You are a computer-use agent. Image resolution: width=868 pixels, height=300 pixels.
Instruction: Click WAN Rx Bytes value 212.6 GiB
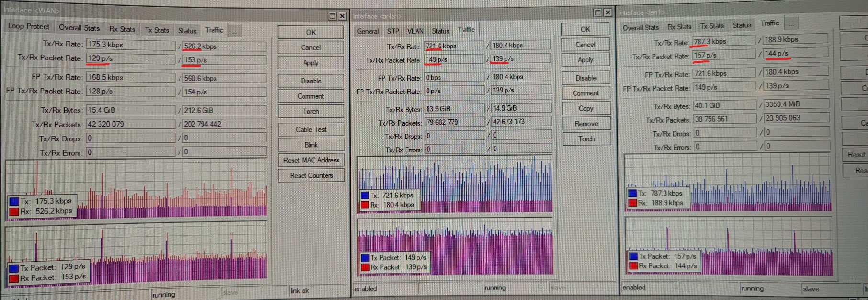[224, 110]
